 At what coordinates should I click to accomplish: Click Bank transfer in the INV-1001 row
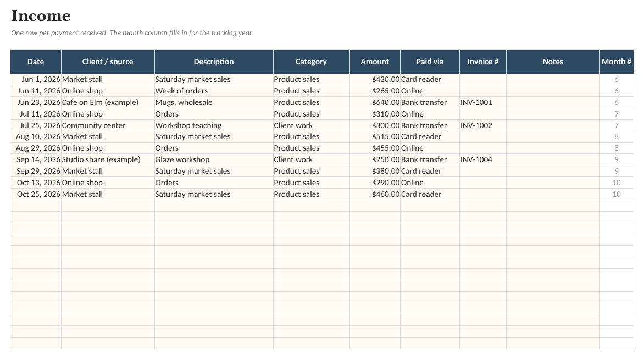(x=430, y=102)
